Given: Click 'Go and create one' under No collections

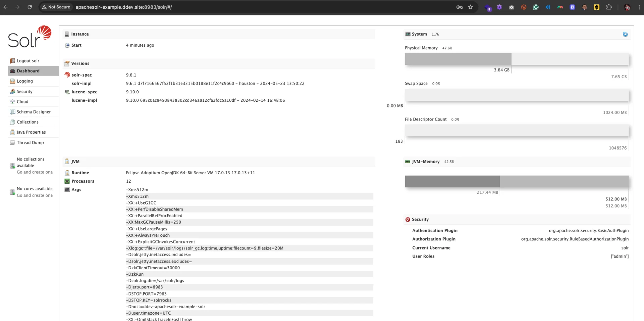Looking at the screenshot, I should 35,172.
